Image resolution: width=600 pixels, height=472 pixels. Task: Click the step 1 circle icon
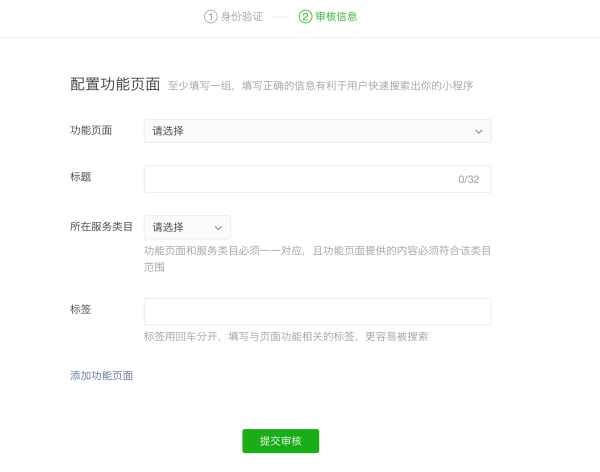pos(210,17)
